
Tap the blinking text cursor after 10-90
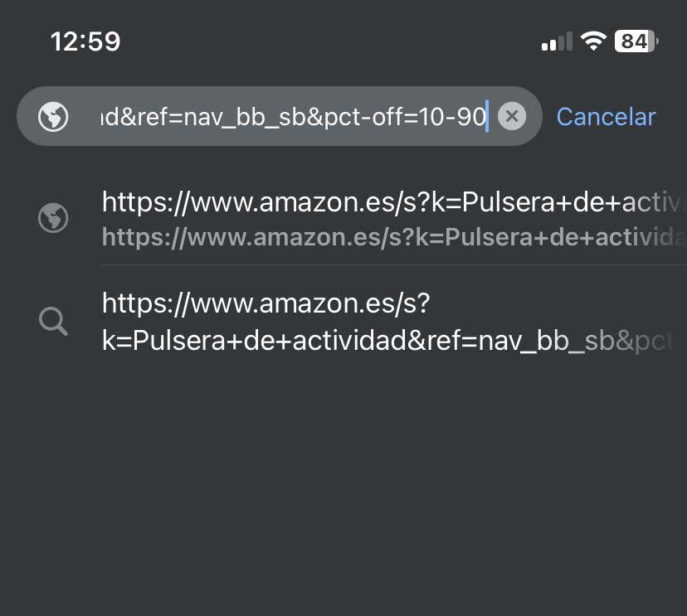[x=488, y=117]
